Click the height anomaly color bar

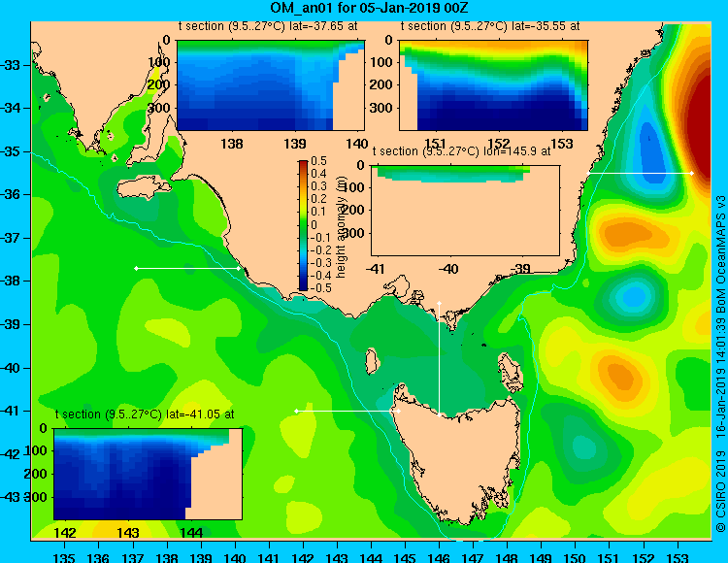tap(303, 225)
